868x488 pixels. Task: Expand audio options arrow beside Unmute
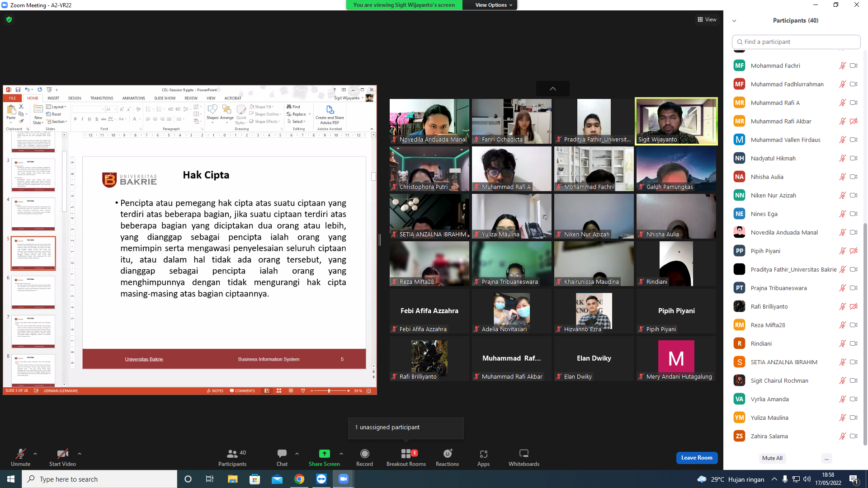coord(35,453)
